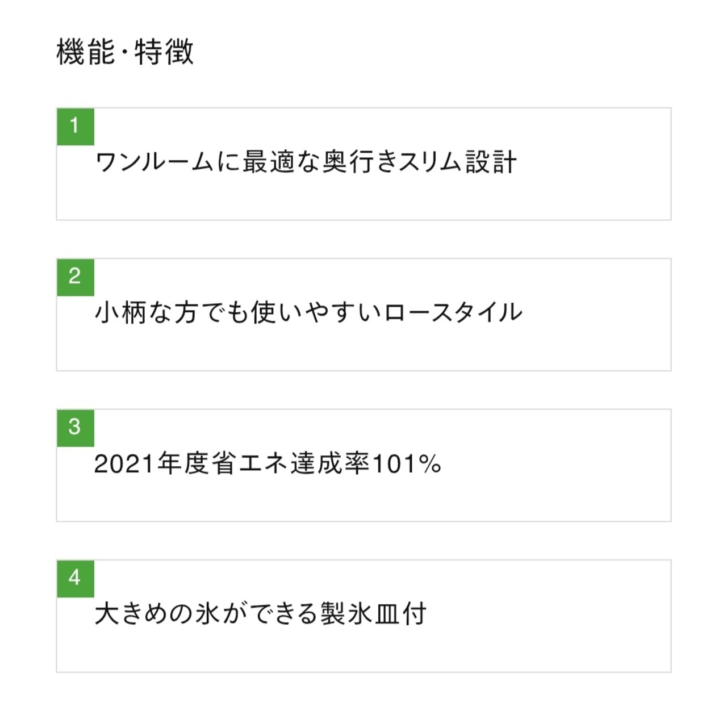Click the green number 2 badge
Viewport: 727px width, 728px height.
75,277
